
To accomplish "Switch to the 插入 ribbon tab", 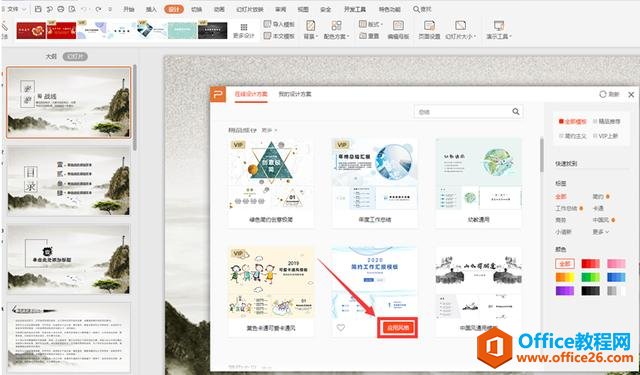I will [151, 9].
